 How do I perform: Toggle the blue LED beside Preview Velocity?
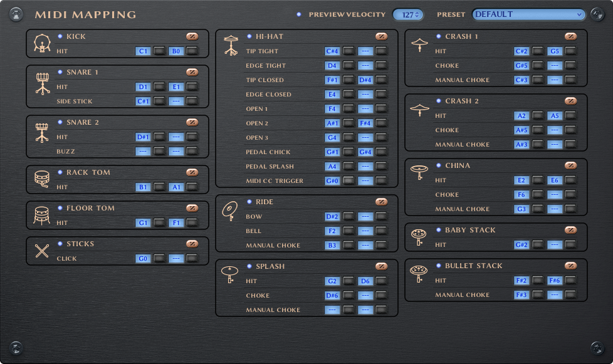(x=299, y=14)
